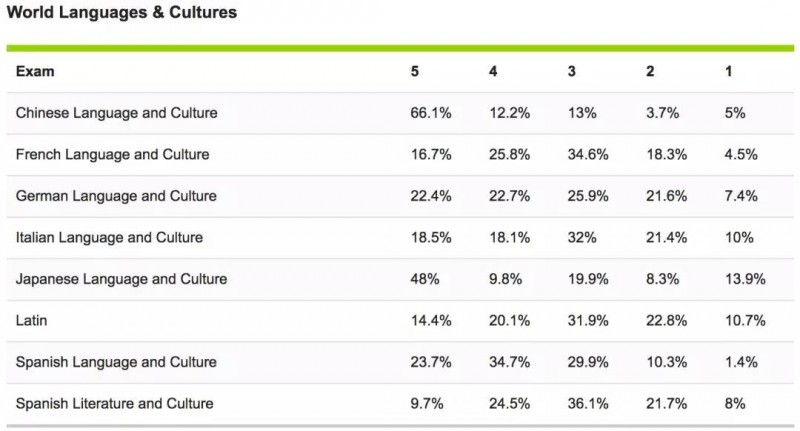Select Japanese Language and Culture exam name

[x=121, y=278]
